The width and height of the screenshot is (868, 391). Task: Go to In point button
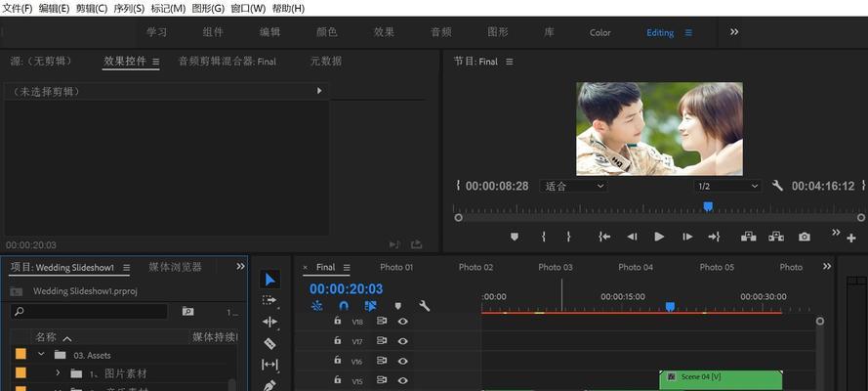coord(604,237)
